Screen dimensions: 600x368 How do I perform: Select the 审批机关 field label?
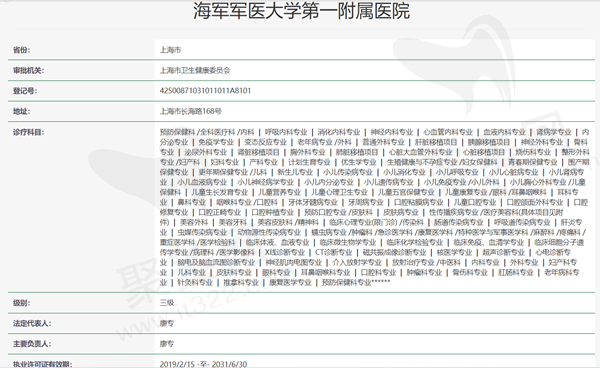(x=28, y=70)
